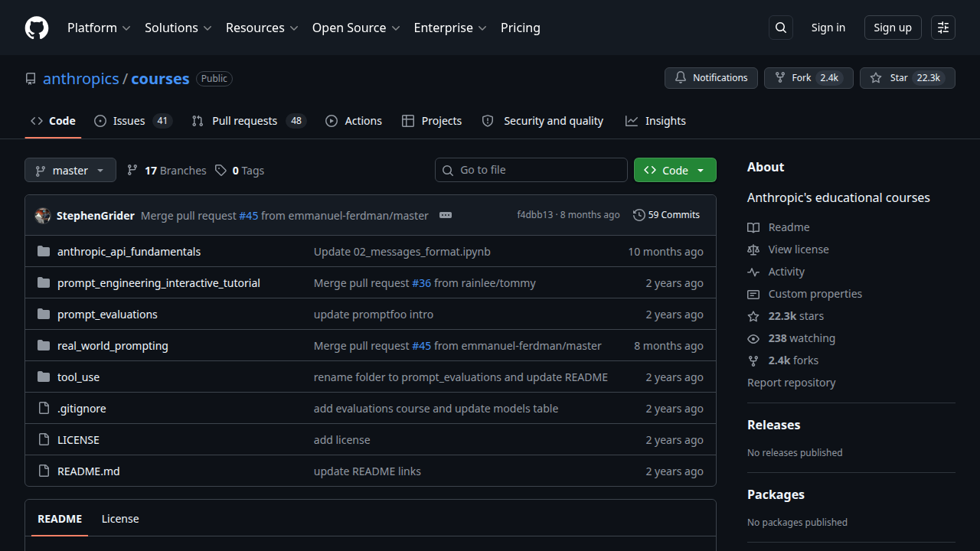
Task: Open the README.md file
Action: tap(89, 471)
